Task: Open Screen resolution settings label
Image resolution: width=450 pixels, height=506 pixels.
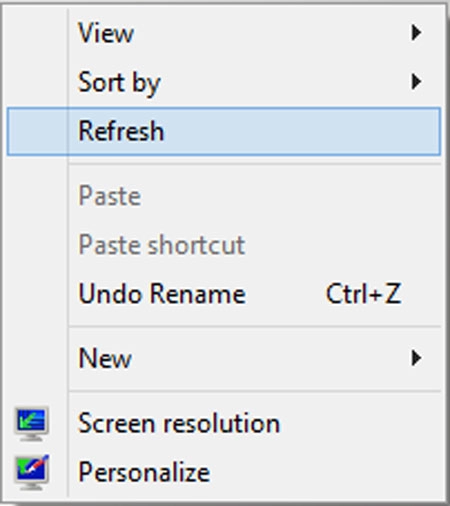Action: (179, 423)
